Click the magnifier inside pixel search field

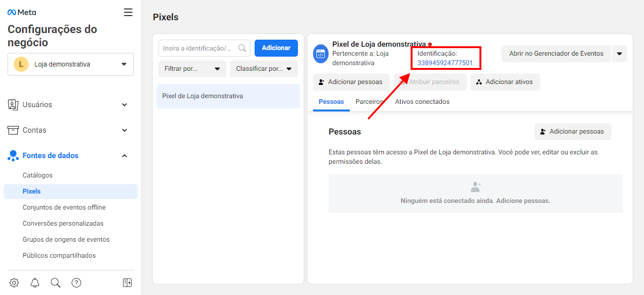point(242,48)
